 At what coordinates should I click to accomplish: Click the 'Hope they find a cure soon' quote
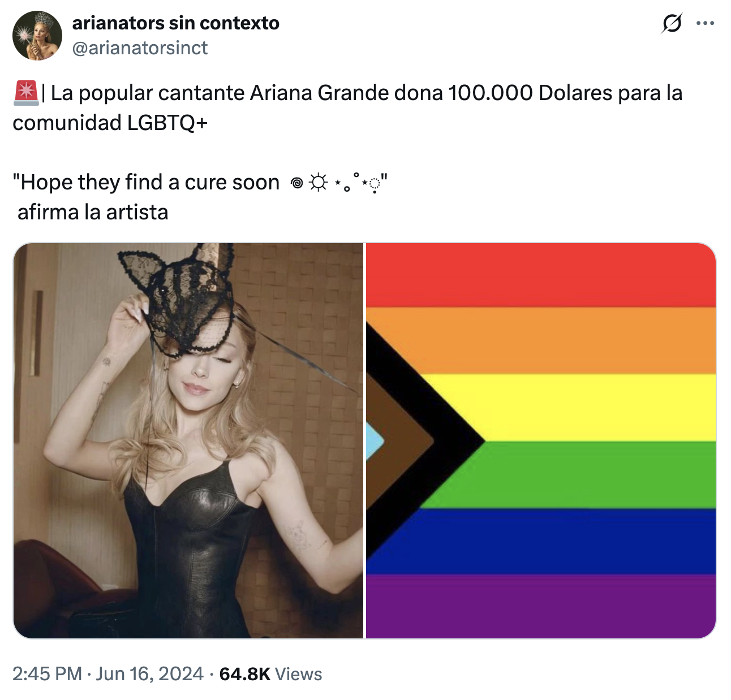pos(200,183)
